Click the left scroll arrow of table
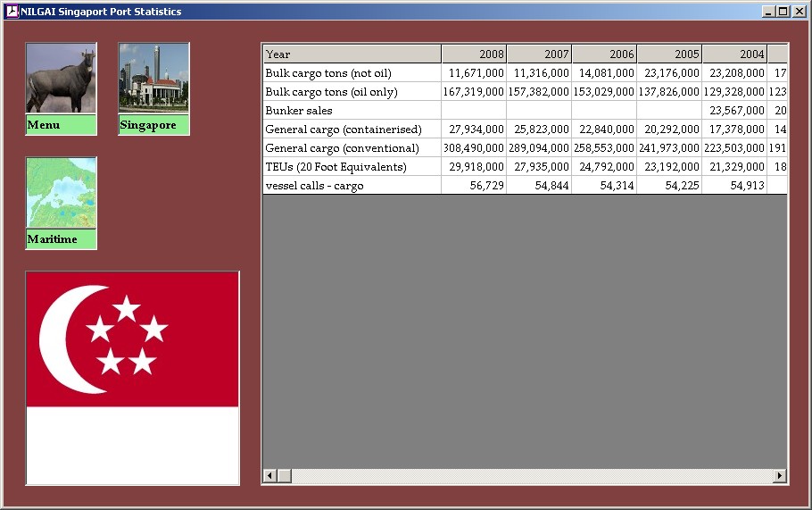 click(x=269, y=476)
